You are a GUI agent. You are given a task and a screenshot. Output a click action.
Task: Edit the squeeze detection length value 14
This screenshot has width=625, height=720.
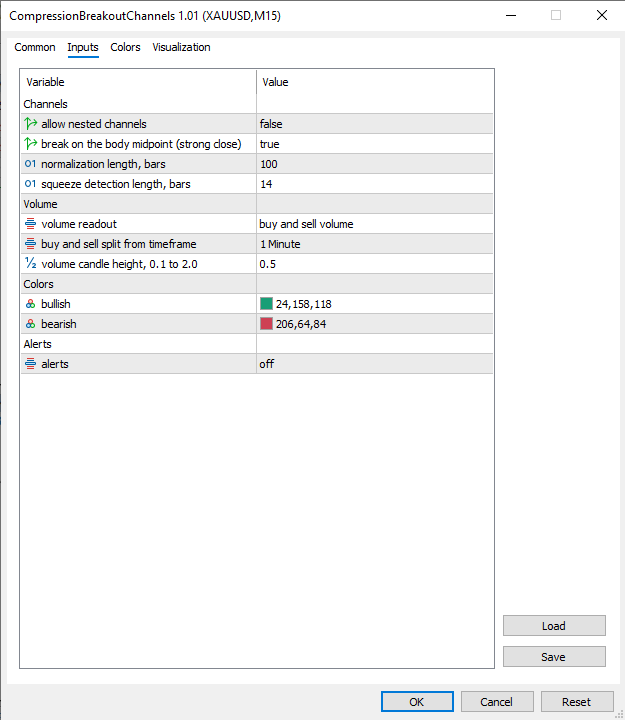point(375,184)
